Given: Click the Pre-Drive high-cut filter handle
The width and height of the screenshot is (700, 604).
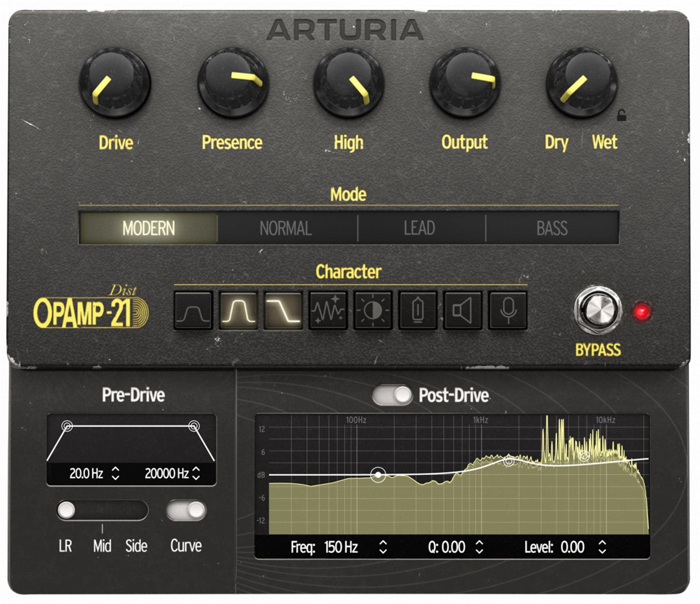Looking at the screenshot, I should (194, 426).
